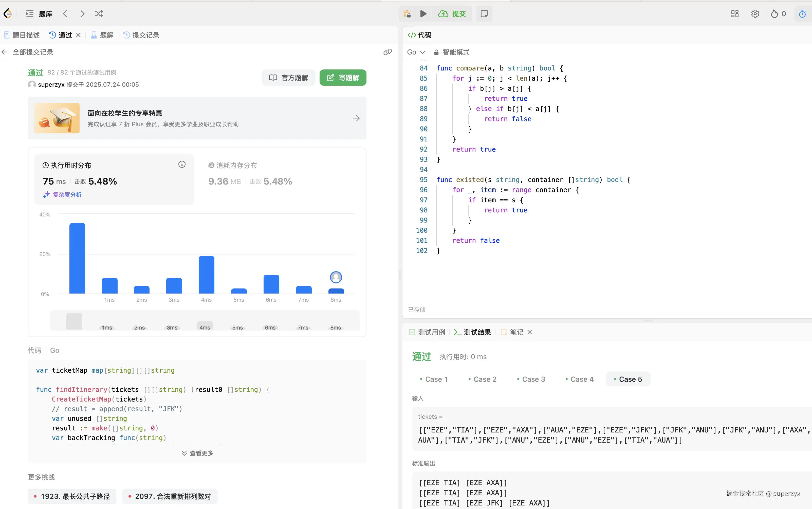This screenshot has width=812, height=509.
Task: Open the settings gear icon
Action: click(755, 14)
